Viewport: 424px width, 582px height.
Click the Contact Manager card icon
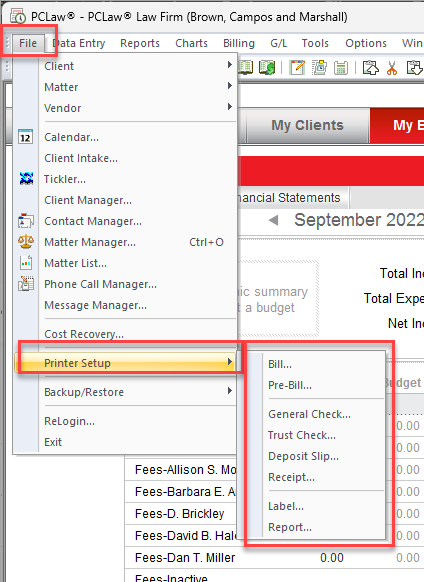click(26, 221)
